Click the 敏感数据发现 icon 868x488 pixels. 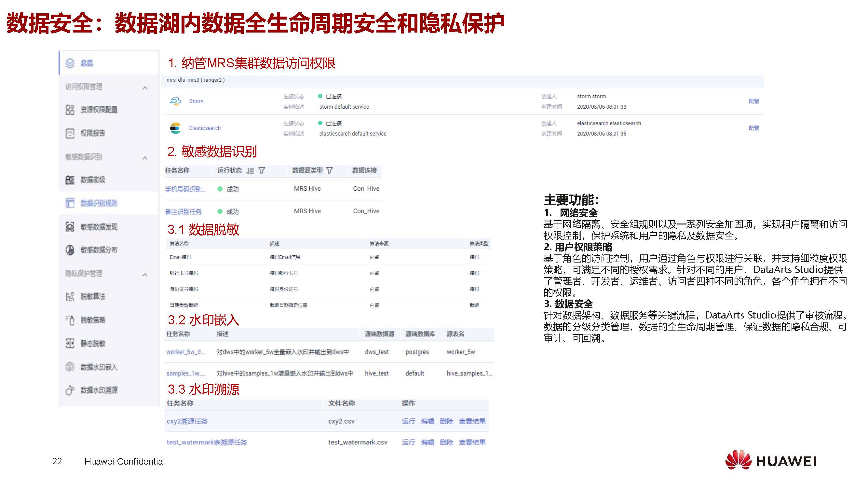tap(70, 227)
